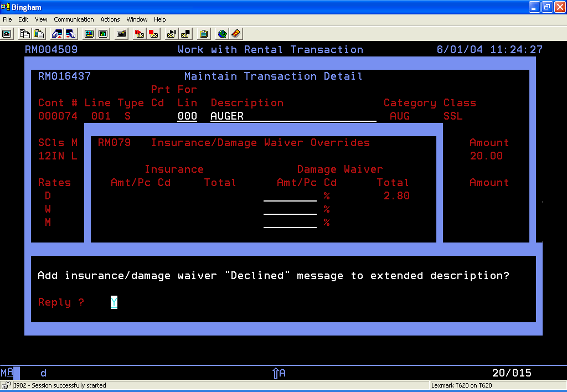This screenshot has height=392, width=567.
Task: Open the help index book
Action: click(235, 34)
